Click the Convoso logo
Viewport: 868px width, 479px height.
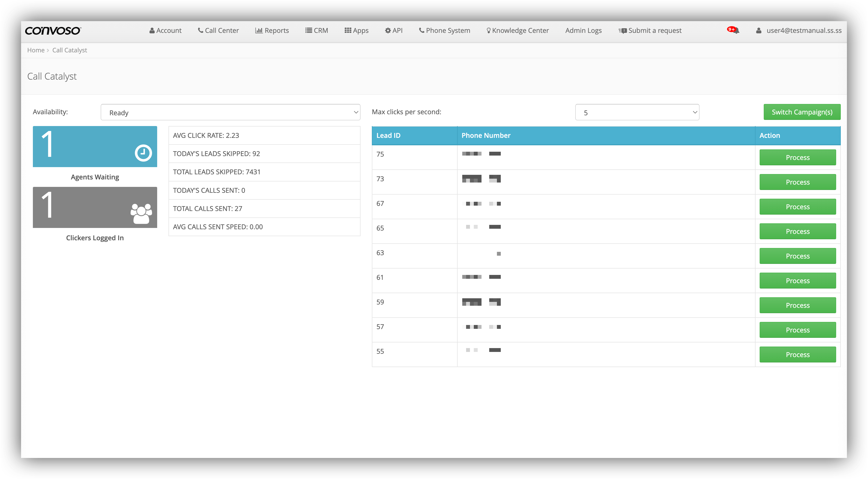click(53, 31)
